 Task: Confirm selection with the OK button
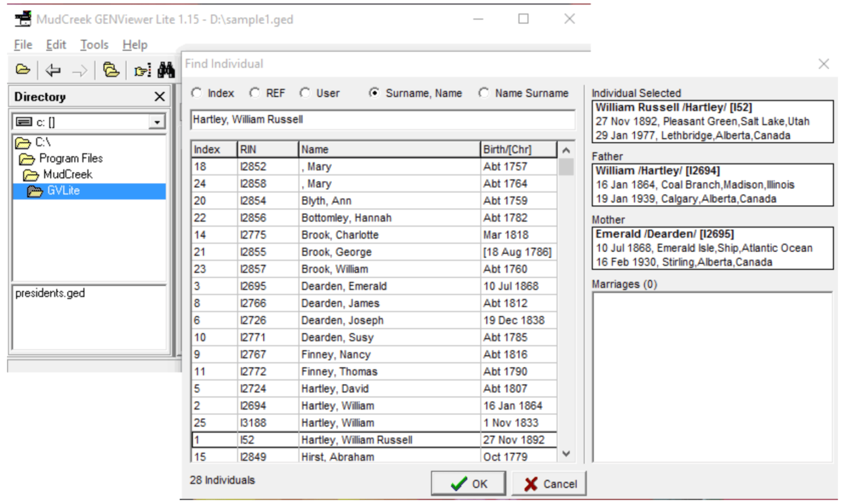click(468, 483)
